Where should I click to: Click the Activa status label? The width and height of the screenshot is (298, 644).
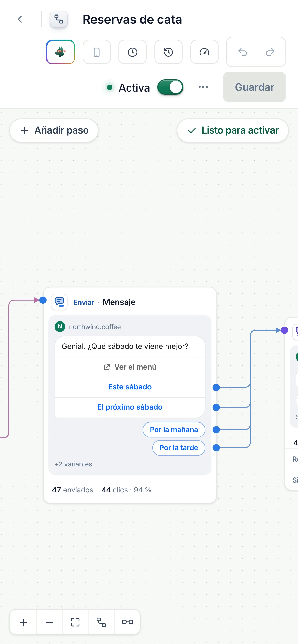[x=134, y=88]
